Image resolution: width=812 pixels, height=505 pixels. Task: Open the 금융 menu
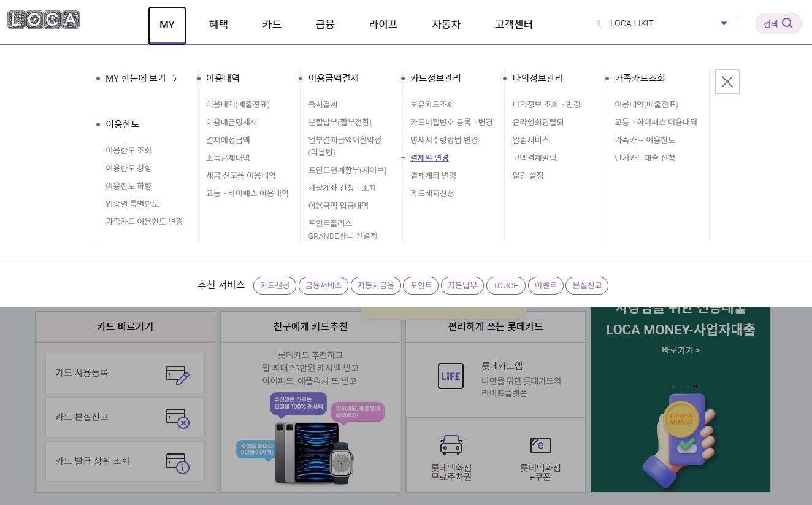coord(325,25)
